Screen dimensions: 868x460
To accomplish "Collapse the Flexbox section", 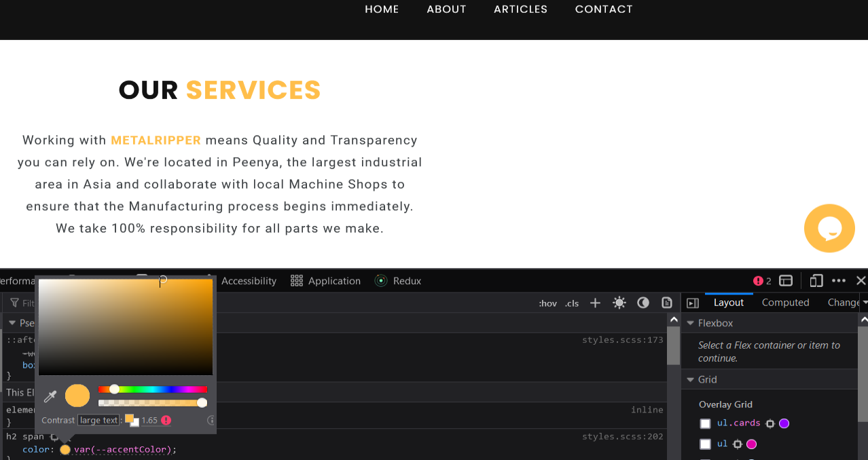I will pos(691,323).
